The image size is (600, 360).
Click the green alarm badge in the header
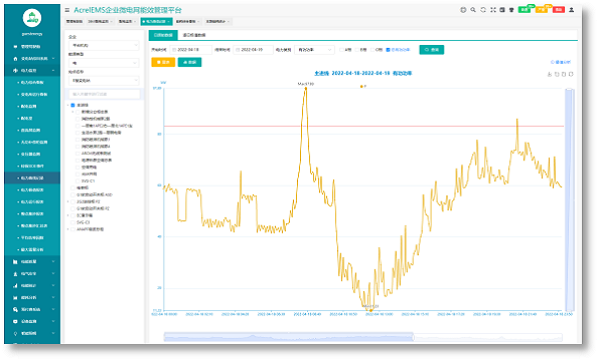click(524, 10)
